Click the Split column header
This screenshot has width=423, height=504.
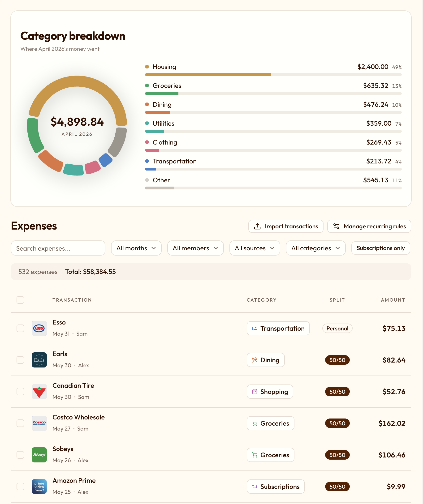tap(337, 300)
